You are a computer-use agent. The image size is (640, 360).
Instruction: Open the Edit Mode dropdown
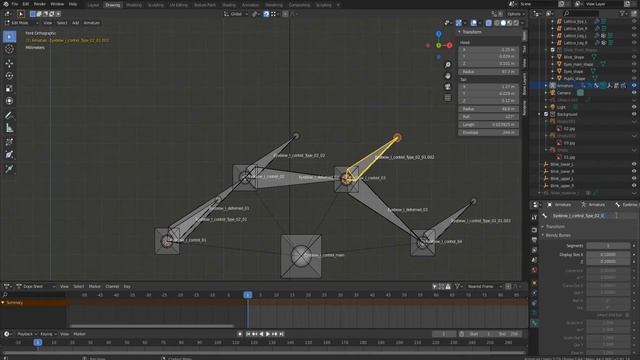pyautogui.click(x=22, y=23)
